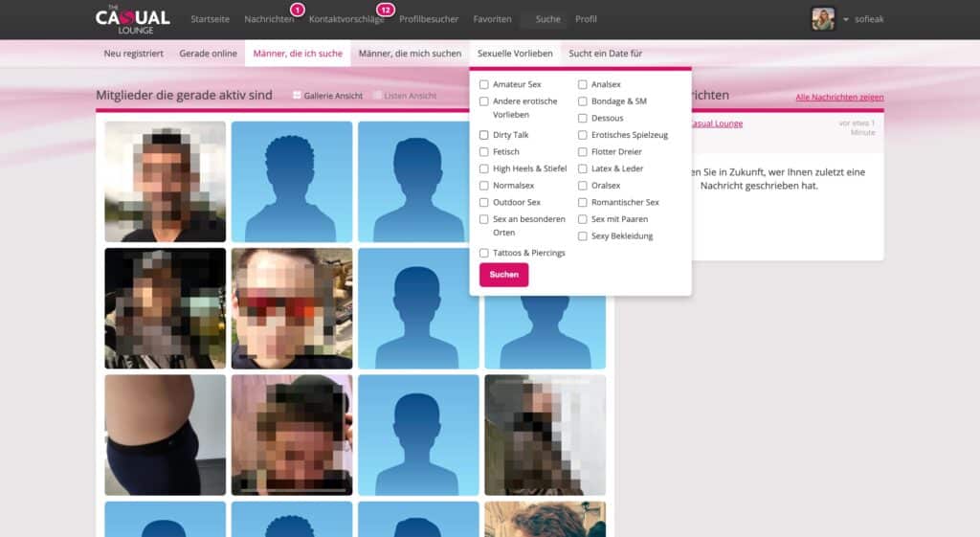The width and height of the screenshot is (980, 537).
Task: Open curly hair member photo at bottom
Action: click(x=545, y=519)
